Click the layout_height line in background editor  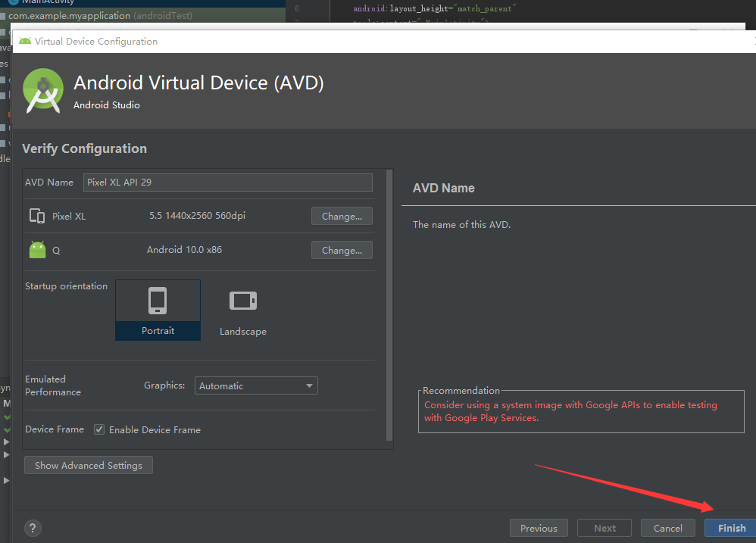tap(434, 8)
